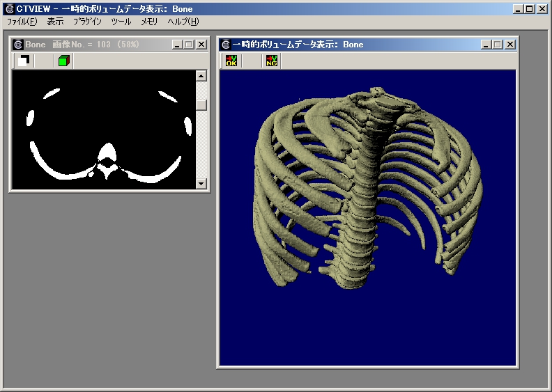The image size is (552, 392).
Task: Click the black-and-white threshold icon in Bone window
Action: pos(24,61)
